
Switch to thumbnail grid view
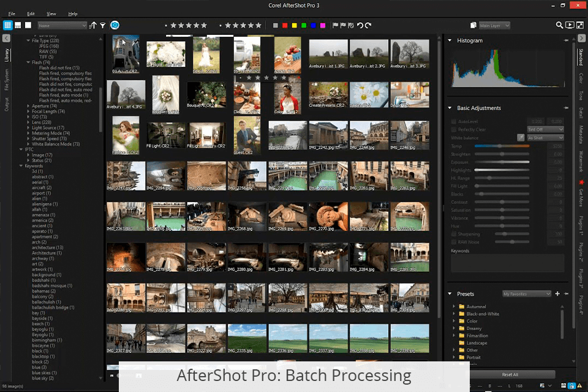pyautogui.click(x=7, y=25)
